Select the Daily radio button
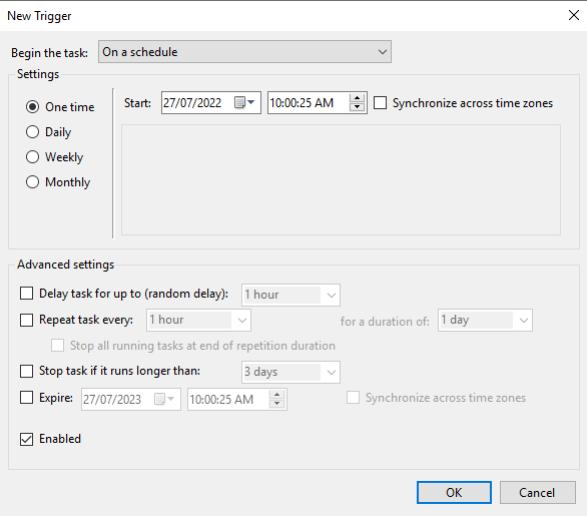This screenshot has height=516, width=587. [33, 132]
